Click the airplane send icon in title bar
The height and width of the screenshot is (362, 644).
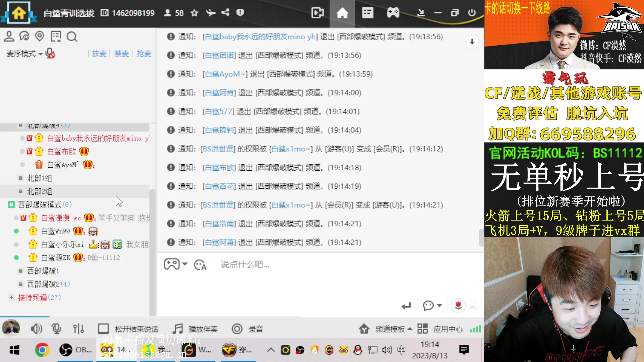point(211,13)
